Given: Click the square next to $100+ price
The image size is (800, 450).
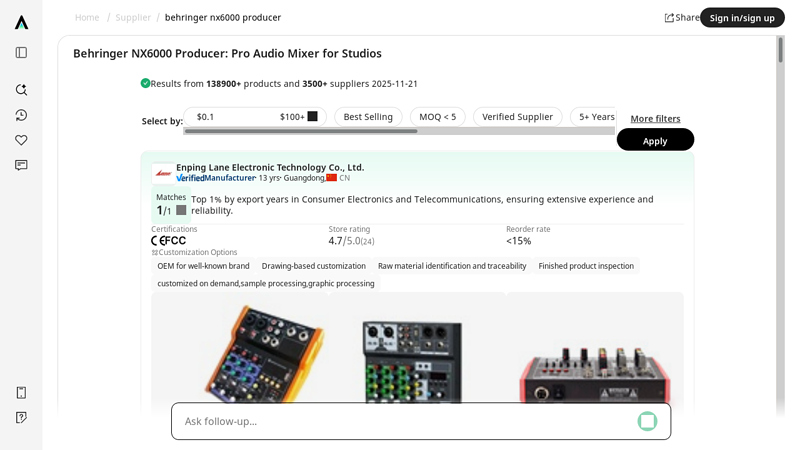Looking at the screenshot, I should [x=312, y=116].
